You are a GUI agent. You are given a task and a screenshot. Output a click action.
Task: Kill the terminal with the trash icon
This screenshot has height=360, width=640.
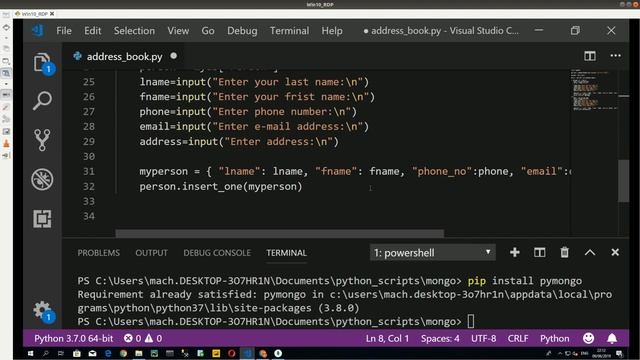(564, 252)
